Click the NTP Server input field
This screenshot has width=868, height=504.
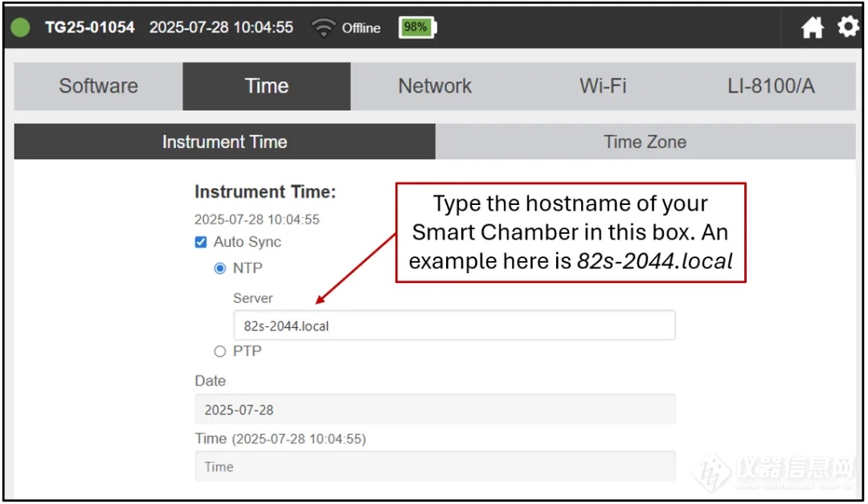[453, 326]
